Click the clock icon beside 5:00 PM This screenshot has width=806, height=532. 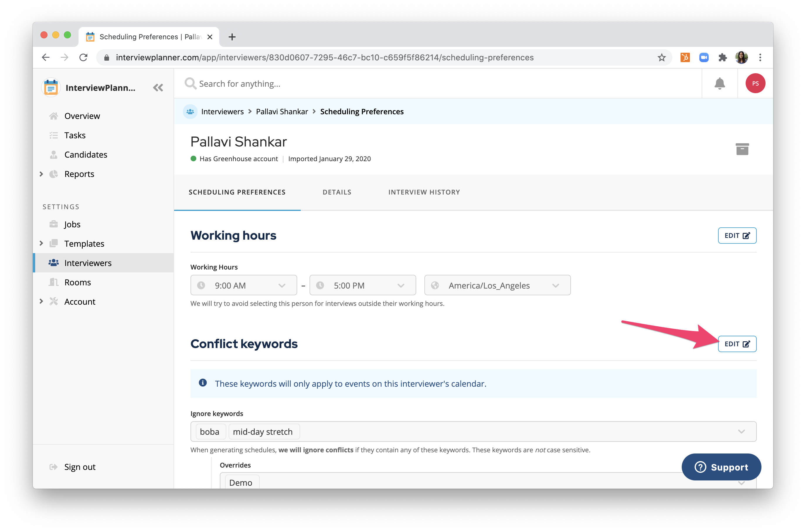pos(320,285)
